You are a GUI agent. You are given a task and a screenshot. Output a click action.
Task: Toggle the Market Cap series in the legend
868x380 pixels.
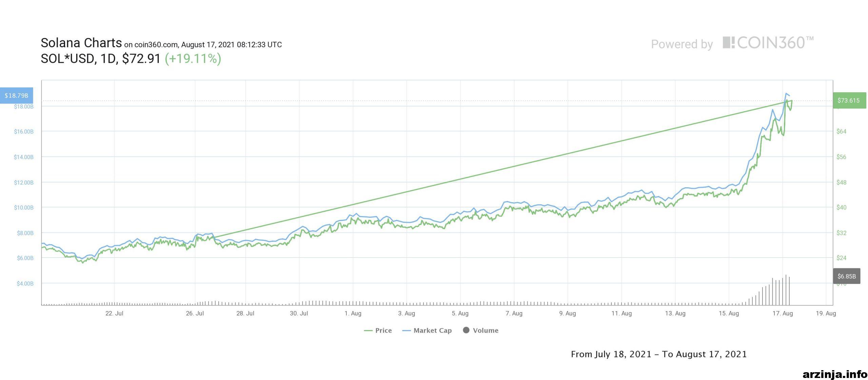427,330
